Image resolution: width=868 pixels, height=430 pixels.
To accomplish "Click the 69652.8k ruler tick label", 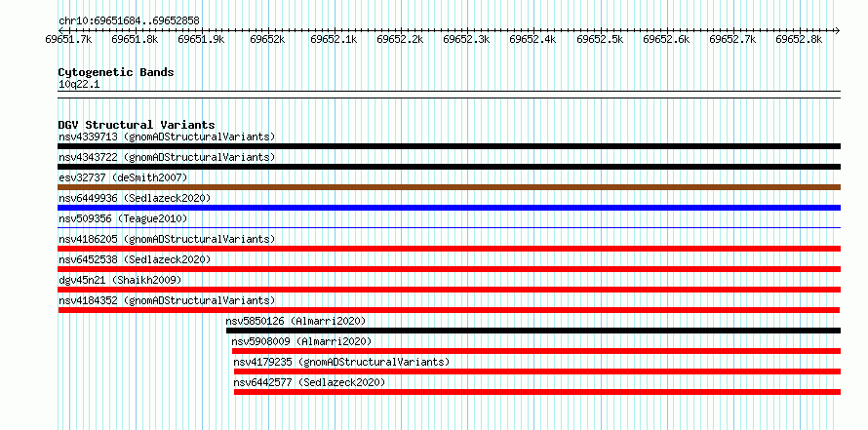I will (x=799, y=40).
